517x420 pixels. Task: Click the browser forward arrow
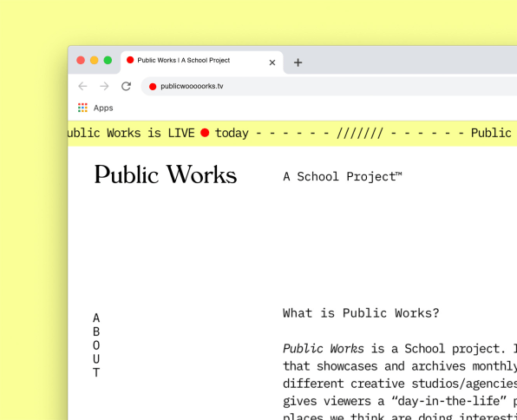coord(104,87)
